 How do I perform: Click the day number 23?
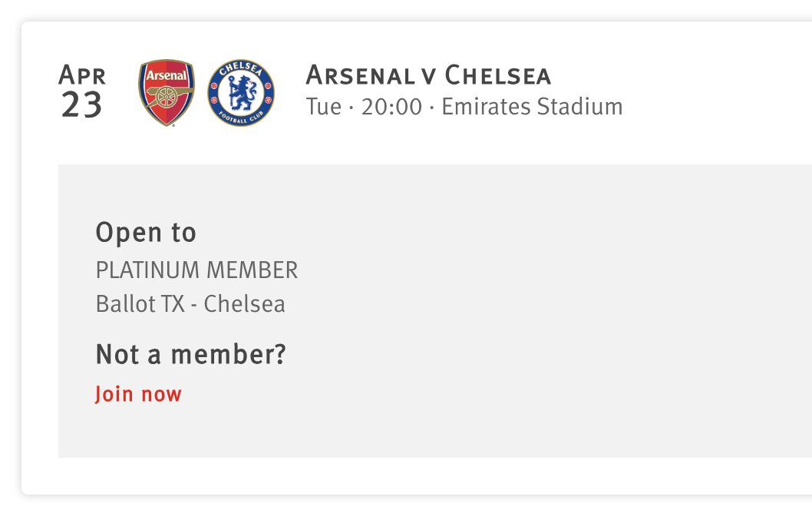point(81,104)
